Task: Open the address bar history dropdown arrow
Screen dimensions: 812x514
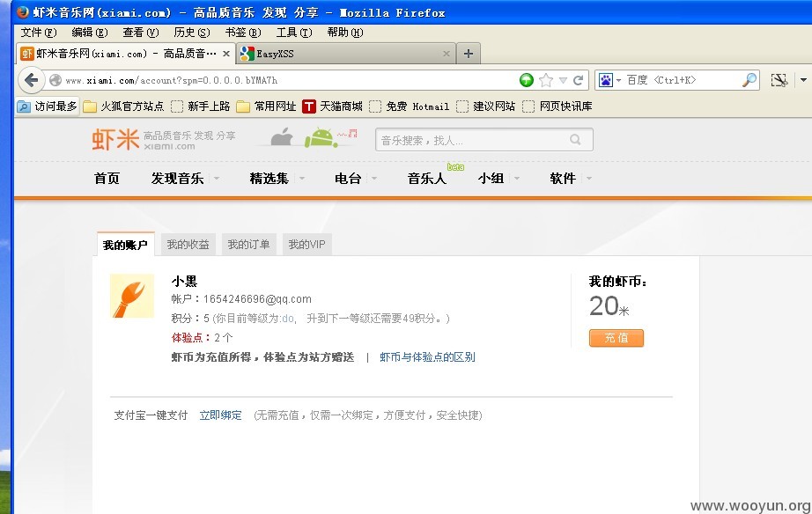Action: (563, 80)
